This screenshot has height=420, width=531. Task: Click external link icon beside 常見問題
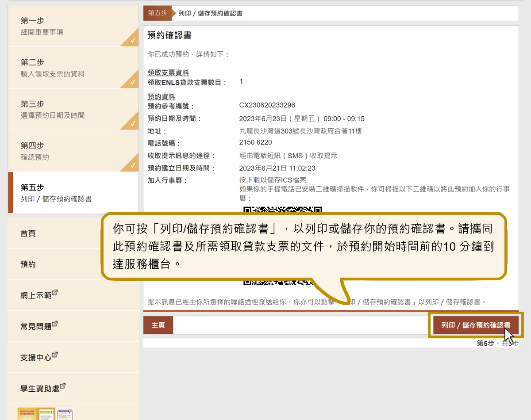(x=55, y=324)
